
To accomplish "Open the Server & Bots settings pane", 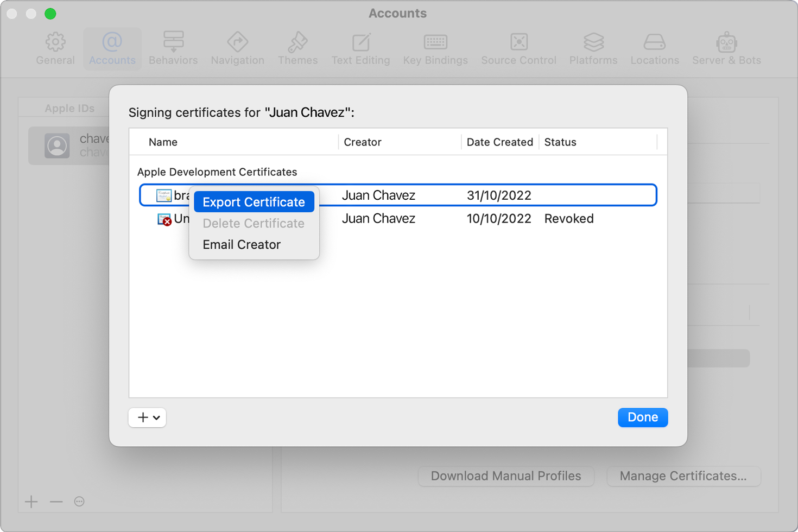I will [726, 48].
